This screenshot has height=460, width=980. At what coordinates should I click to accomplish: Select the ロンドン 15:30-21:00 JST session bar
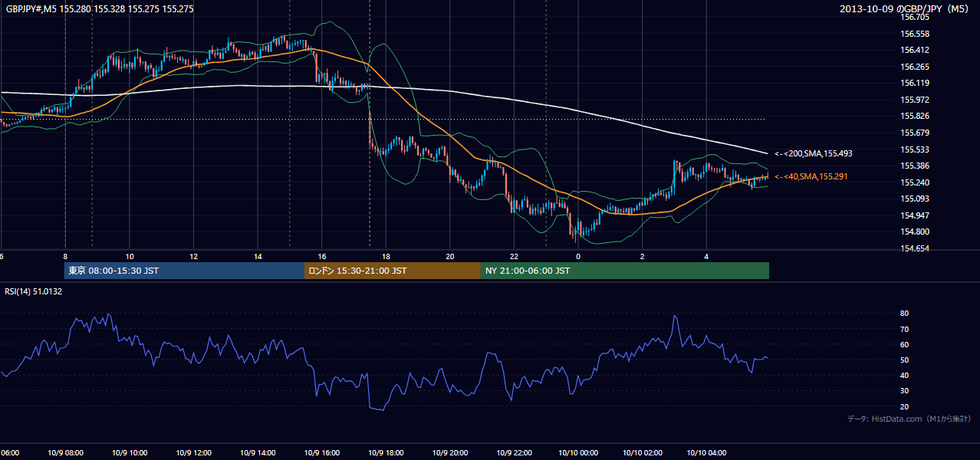[393, 271]
